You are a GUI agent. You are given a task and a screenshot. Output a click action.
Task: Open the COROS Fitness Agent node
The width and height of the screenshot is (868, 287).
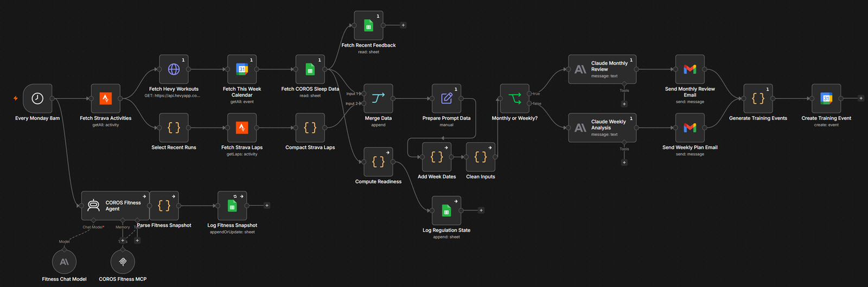click(115, 206)
